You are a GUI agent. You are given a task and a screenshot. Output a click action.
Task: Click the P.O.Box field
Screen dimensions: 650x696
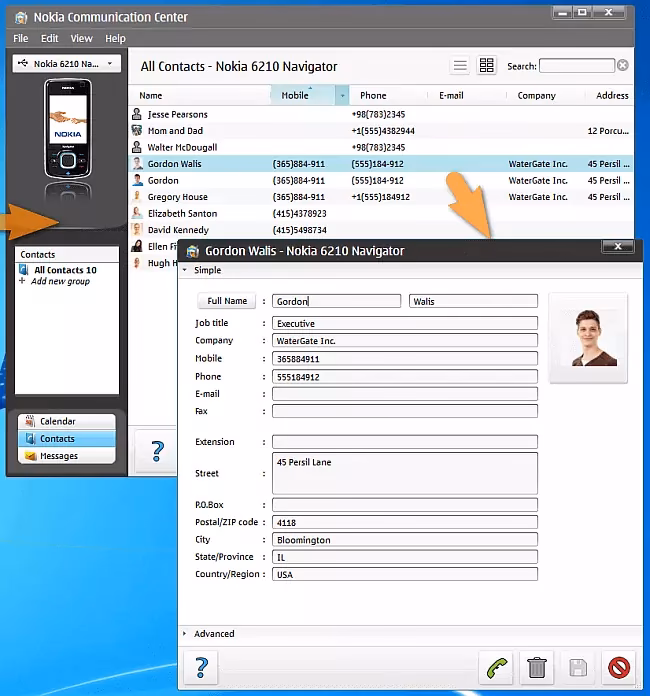tap(405, 505)
